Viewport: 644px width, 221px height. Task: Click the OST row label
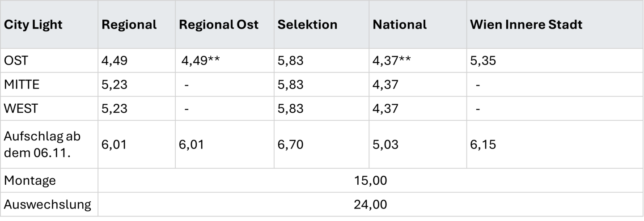16,60
